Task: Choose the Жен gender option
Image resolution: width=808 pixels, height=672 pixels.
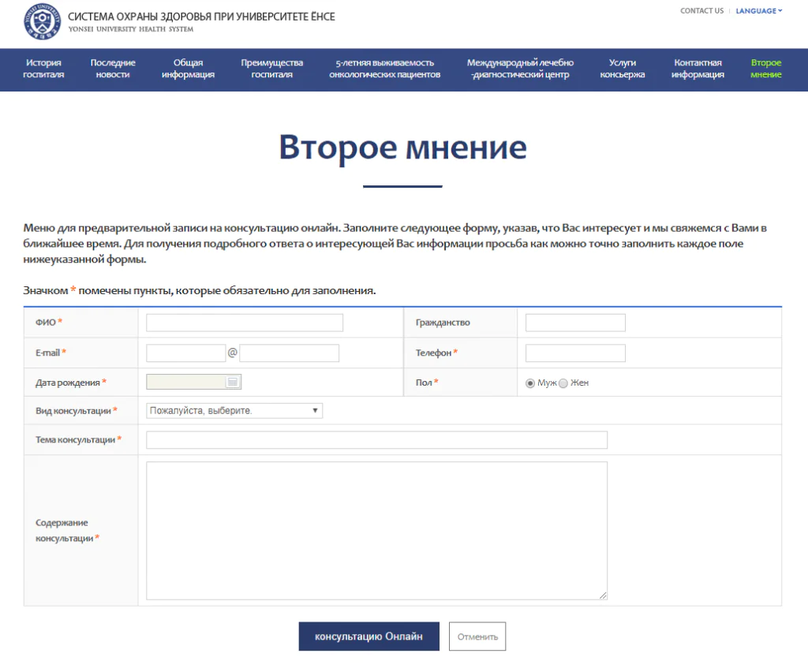Action: point(563,383)
